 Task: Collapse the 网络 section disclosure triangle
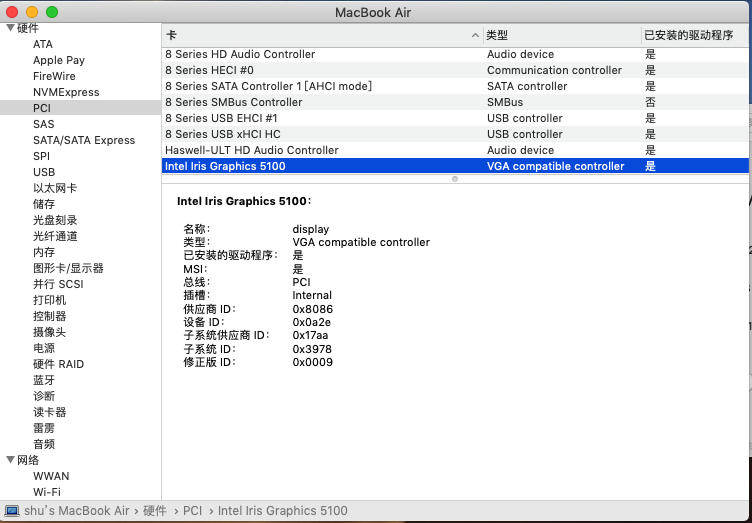pos(10,460)
